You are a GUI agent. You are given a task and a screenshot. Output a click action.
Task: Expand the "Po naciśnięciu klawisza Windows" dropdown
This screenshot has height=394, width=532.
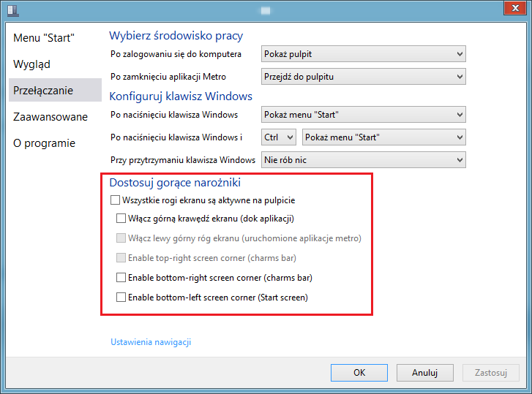363,114
